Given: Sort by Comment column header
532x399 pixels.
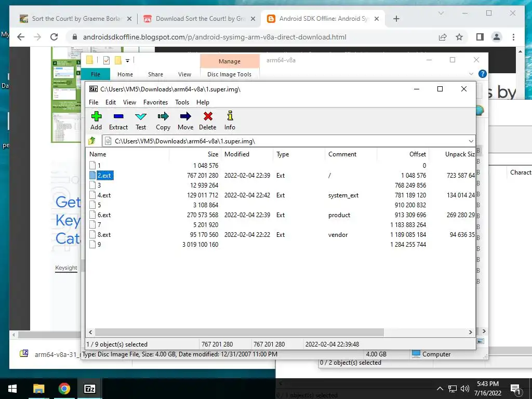Looking at the screenshot, I should point(351,154).
